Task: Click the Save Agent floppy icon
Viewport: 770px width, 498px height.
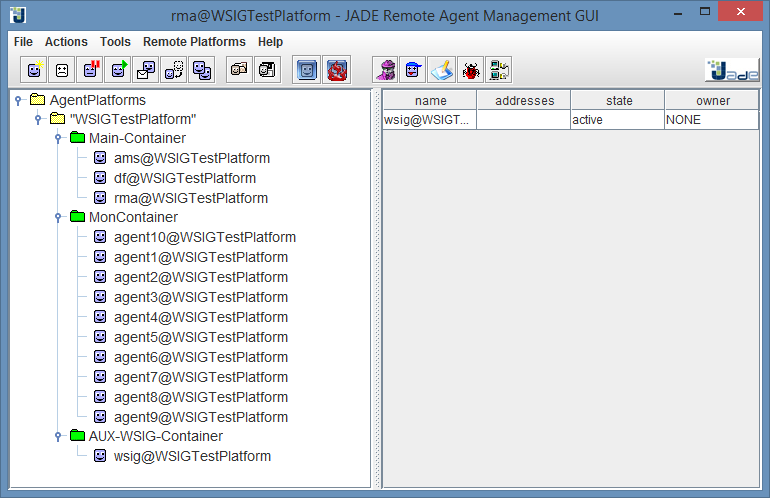Action: tap(267, 70)
